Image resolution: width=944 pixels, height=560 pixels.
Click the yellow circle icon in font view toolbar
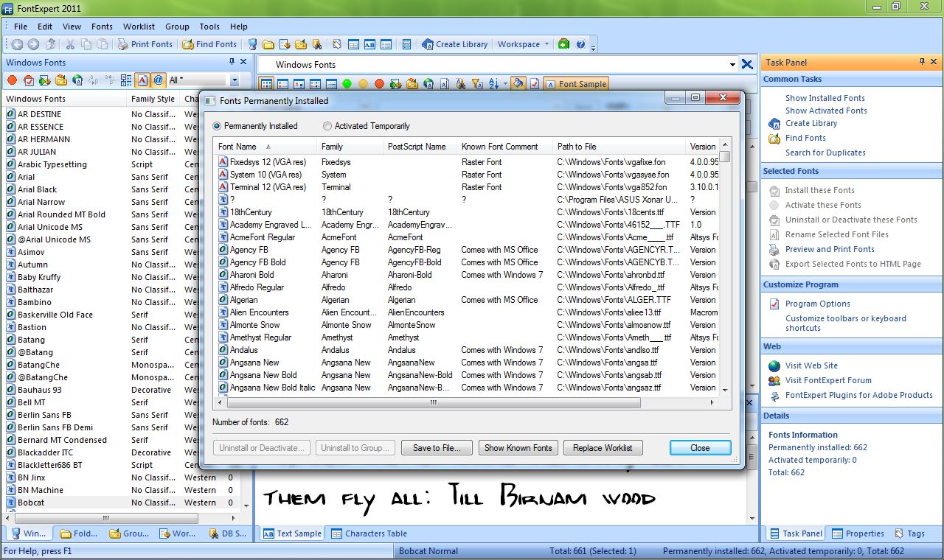point(364,84)
